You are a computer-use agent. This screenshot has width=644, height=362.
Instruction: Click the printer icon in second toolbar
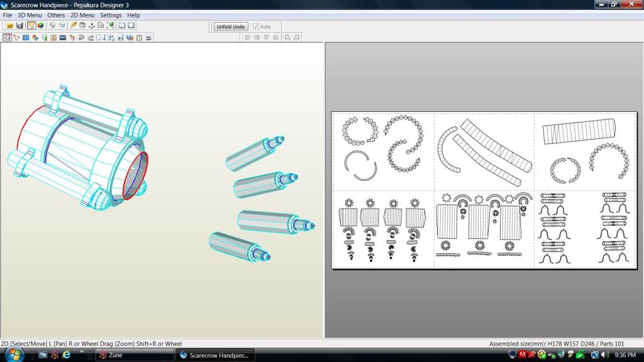(148, 37)
